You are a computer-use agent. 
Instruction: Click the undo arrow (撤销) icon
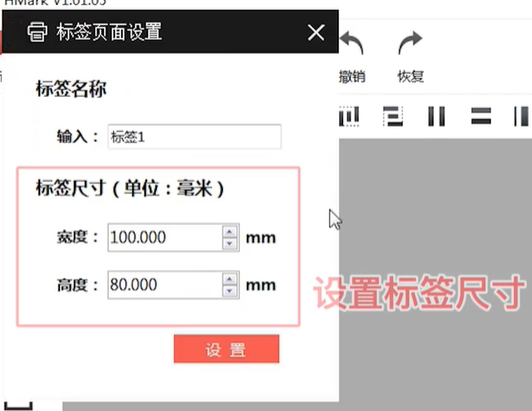(352, 43)
